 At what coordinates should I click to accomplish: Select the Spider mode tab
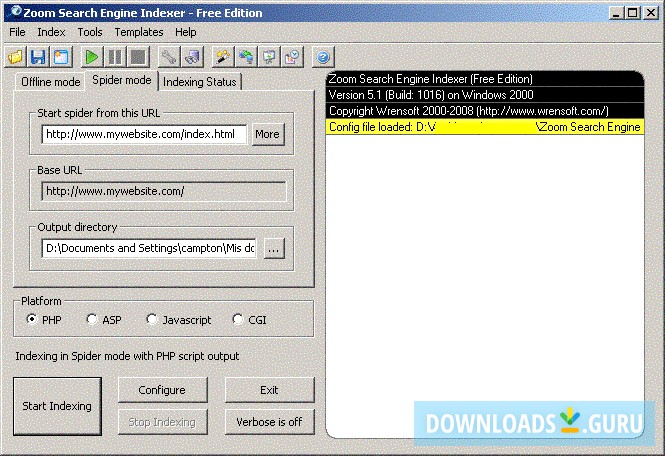[x=122, y=80]
